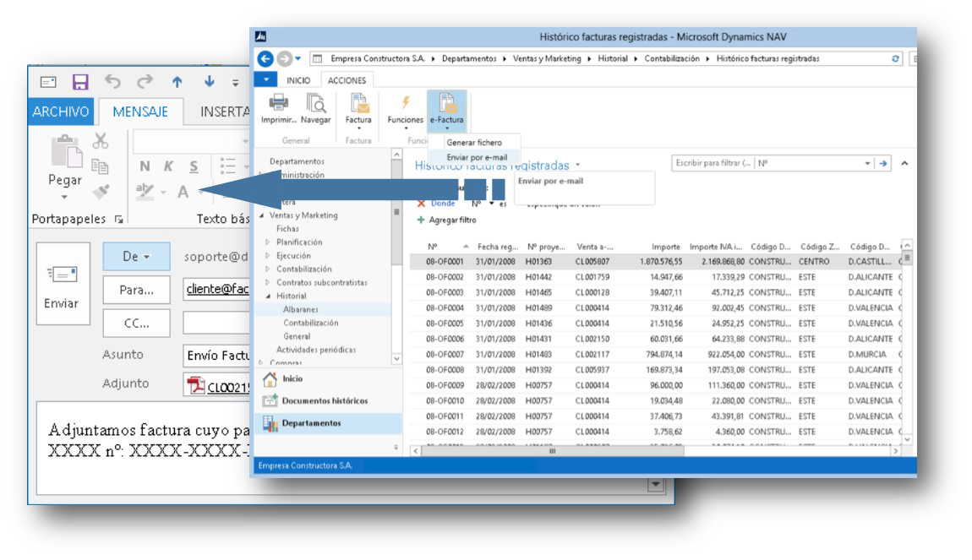Select invoice row 08-OF0001

click(x=656, y=261)
